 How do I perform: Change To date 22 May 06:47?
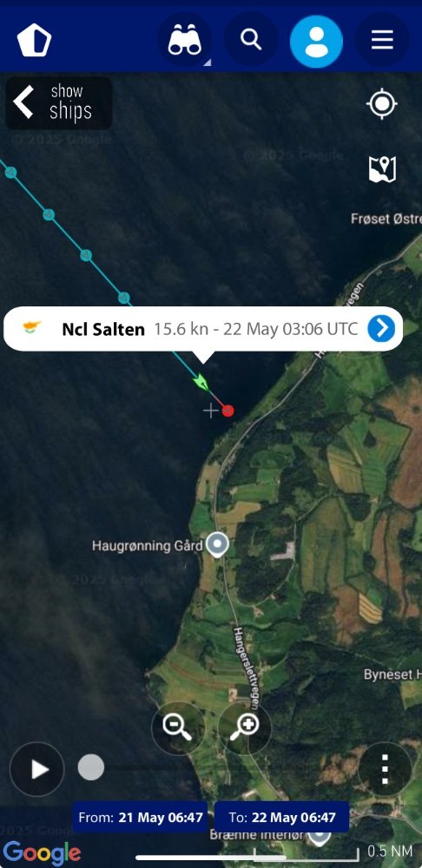click(x=282, y=817)
